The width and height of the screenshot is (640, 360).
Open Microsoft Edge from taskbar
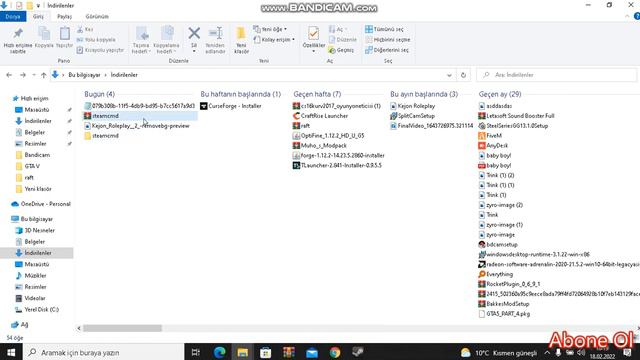(x=220, y=352)
